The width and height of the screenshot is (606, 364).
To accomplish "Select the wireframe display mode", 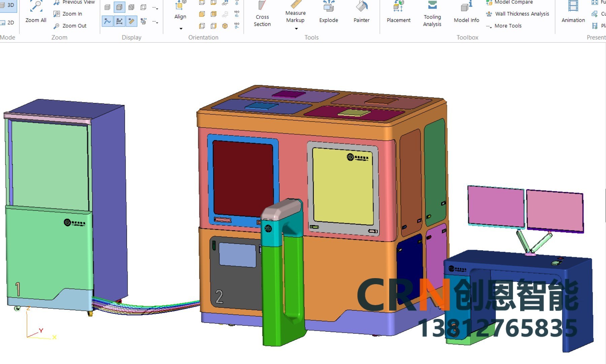I will click(x=143, y=7).
